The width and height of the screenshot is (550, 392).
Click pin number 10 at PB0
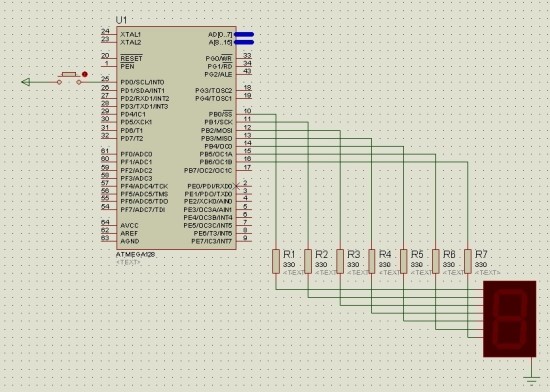[247, 111]
